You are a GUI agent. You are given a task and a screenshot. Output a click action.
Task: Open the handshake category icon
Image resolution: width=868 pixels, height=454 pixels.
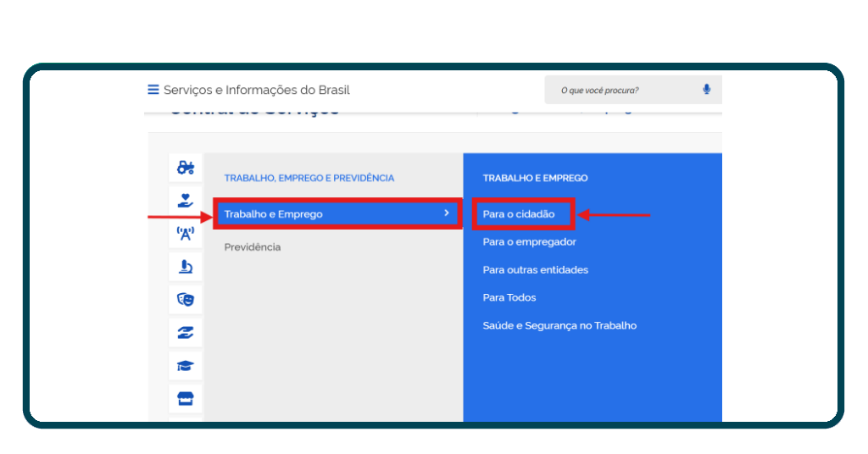point(185,333)
